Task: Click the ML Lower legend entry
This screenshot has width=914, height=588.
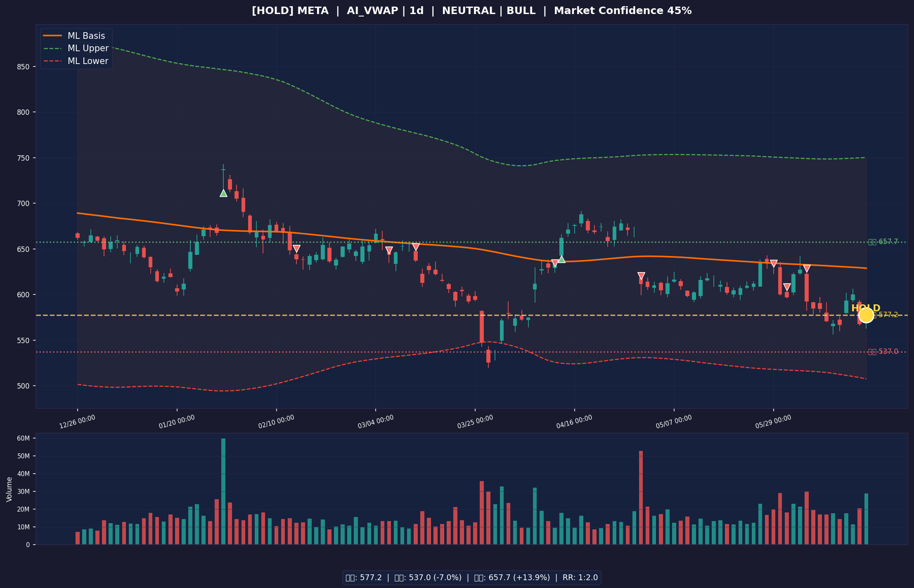Action: click(x=76, y=61)
